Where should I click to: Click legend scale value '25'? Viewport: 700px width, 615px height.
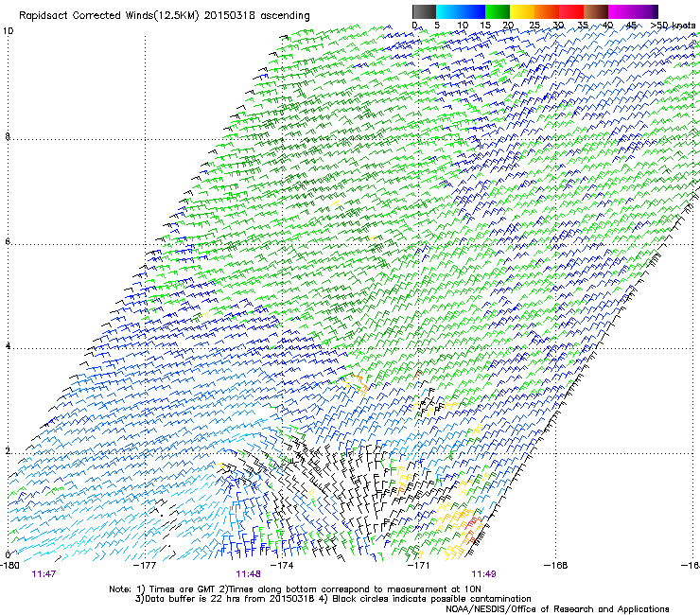point(534,25)
